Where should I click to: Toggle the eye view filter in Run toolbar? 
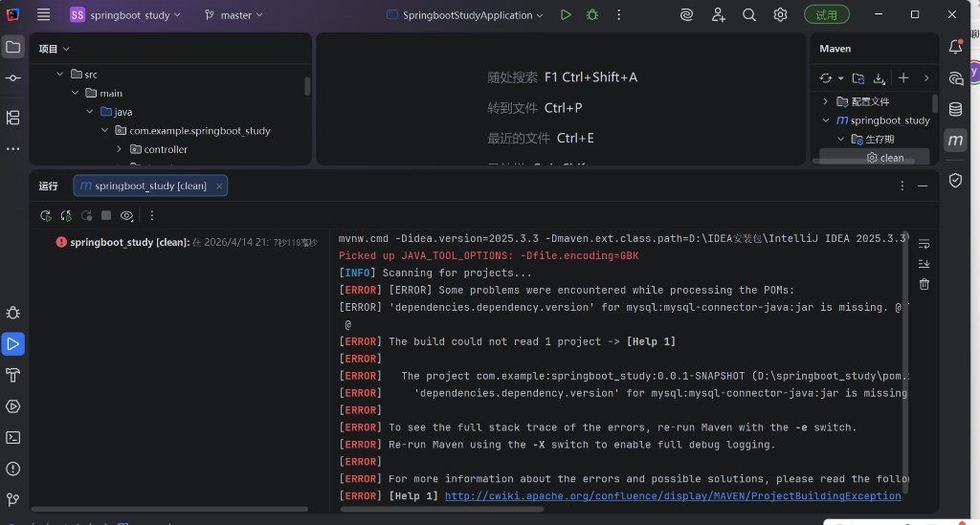coord(127,215)
